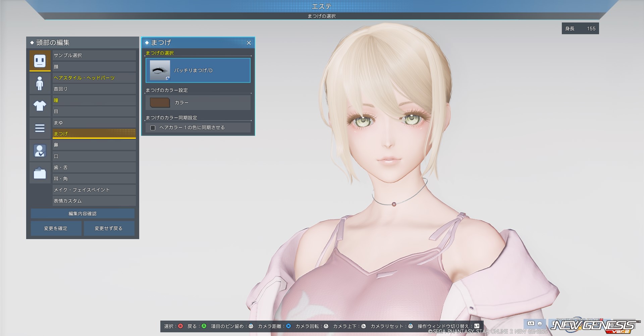Open the 首回り neck menu item
The width and height of the screenshot is (644, 336).
click(94, 89)
